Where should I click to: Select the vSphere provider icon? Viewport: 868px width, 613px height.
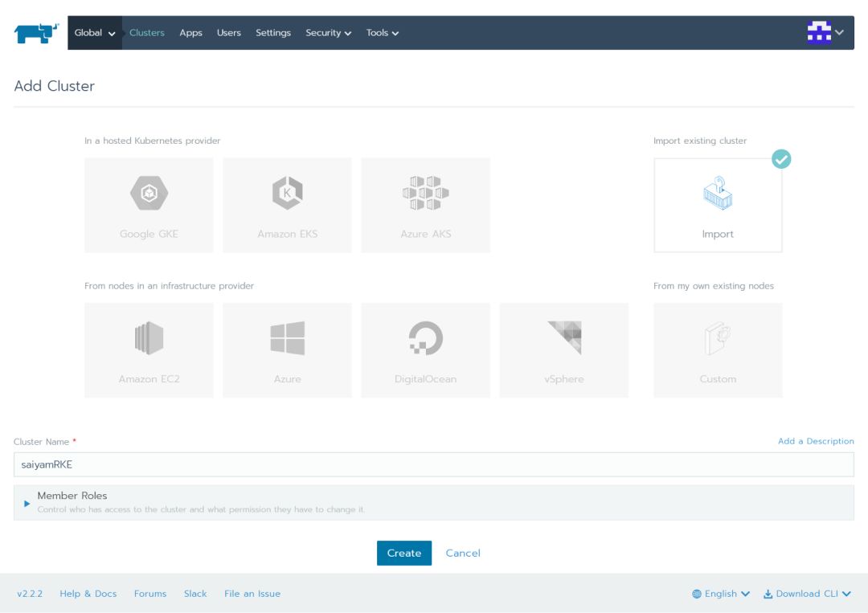[565, 337]
